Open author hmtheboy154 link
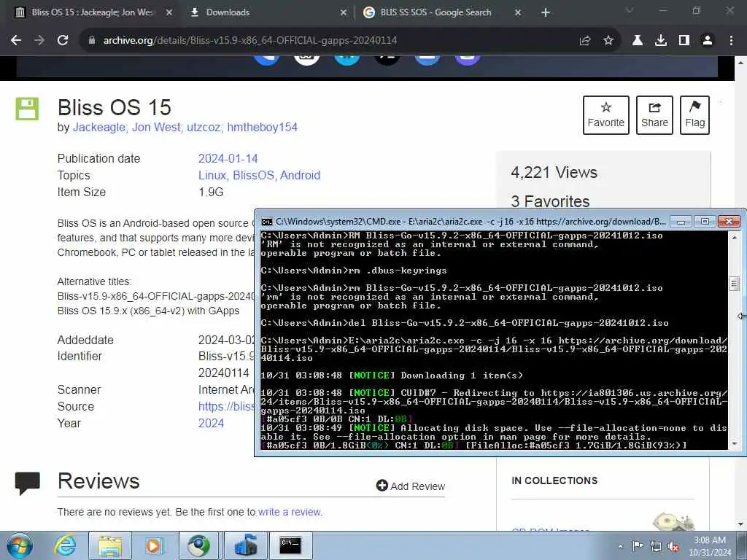The image size is (747, 560). click(x=262, y=127)
